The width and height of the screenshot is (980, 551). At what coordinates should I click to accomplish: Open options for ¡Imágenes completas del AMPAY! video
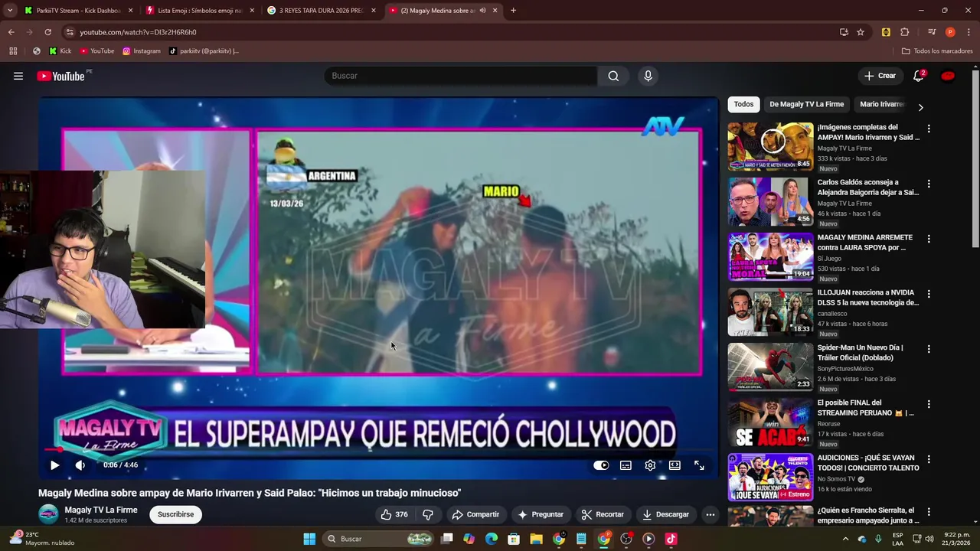point(929,129)
